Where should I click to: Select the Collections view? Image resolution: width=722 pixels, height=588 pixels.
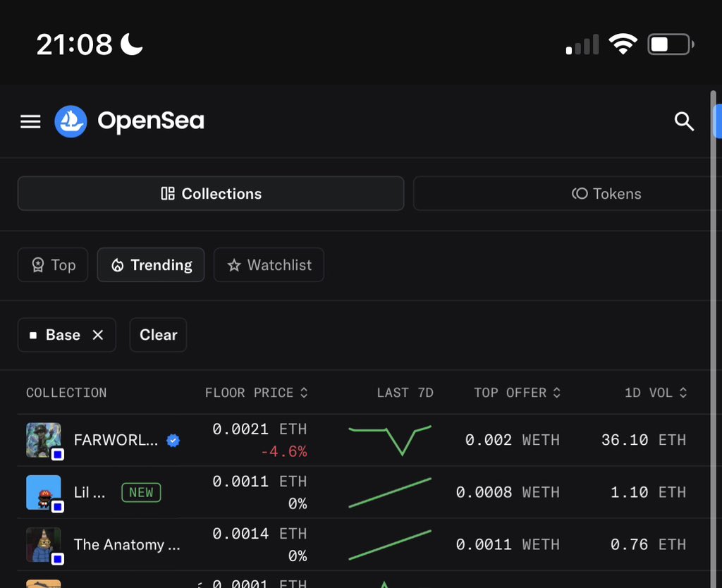point(211,193)
